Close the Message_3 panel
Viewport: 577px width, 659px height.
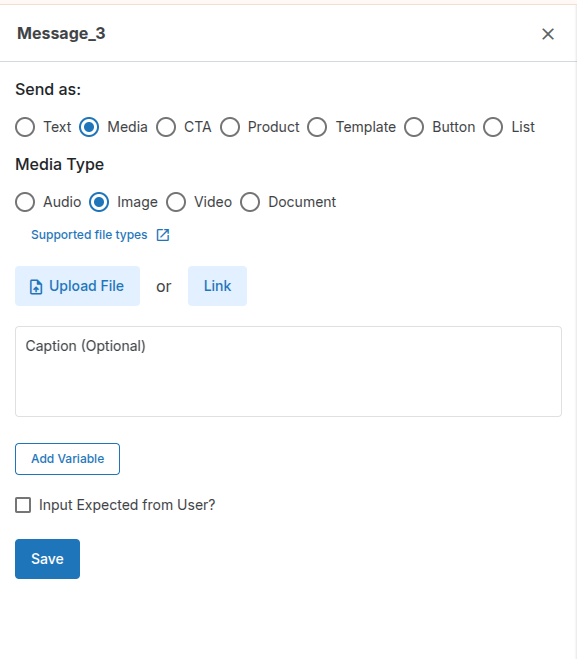tap(548, 34)
